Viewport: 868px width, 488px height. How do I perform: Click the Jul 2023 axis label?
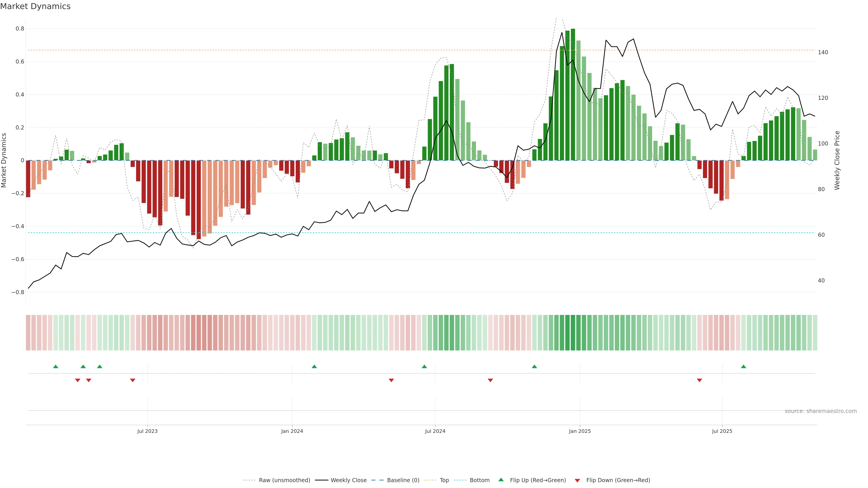coord(147,431)
